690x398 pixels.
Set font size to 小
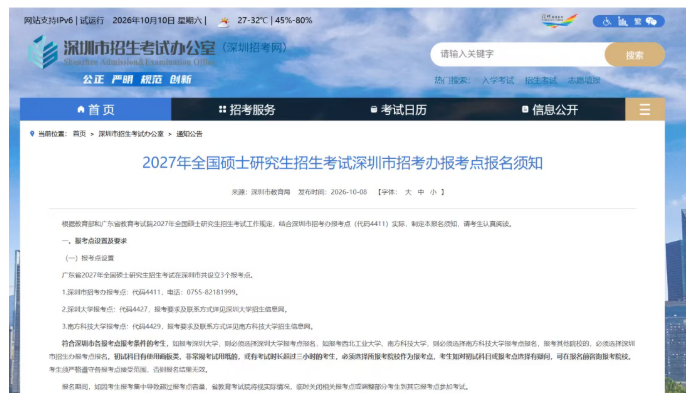click(433, 192)
